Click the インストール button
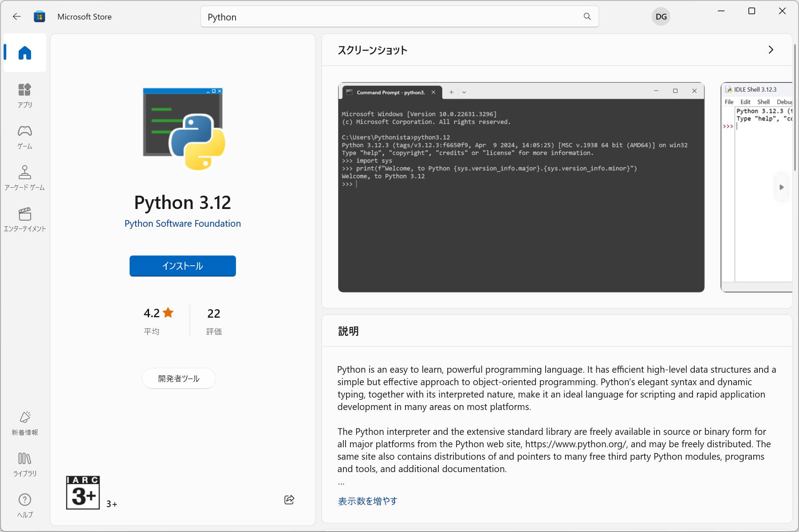Screen dimensions: 799x532 [183, 266]
